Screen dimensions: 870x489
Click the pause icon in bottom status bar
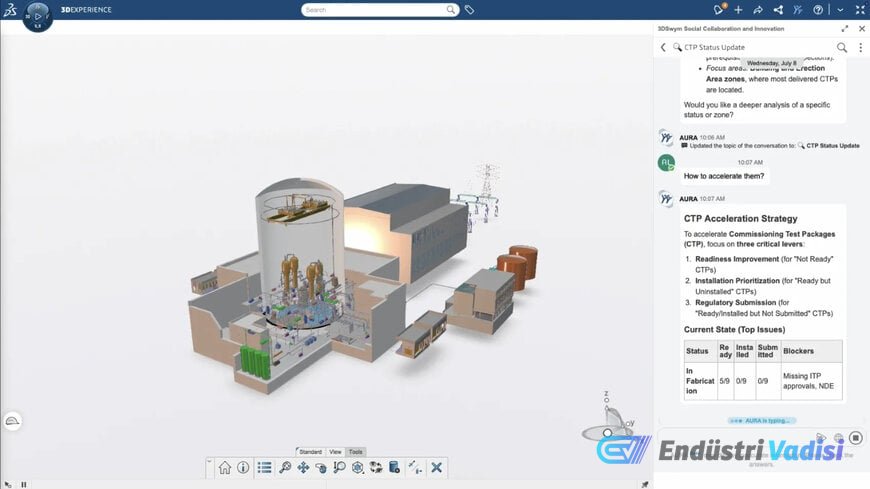(24, 485)
